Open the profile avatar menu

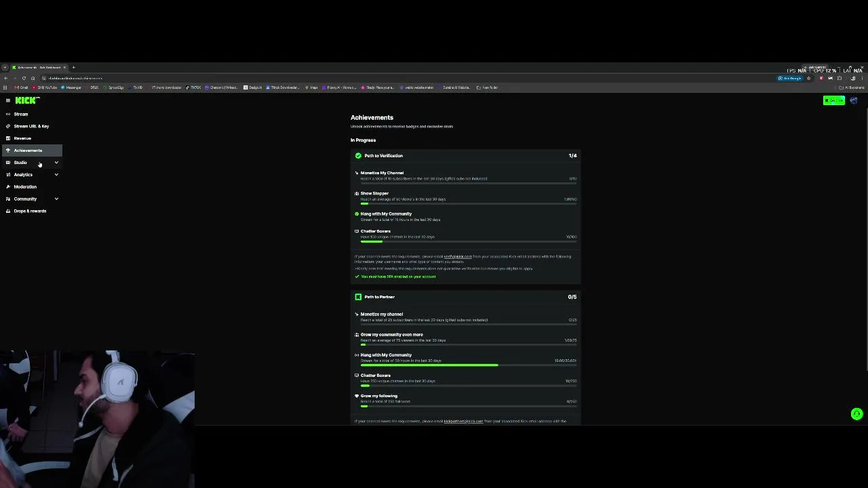tap(854, 100)
